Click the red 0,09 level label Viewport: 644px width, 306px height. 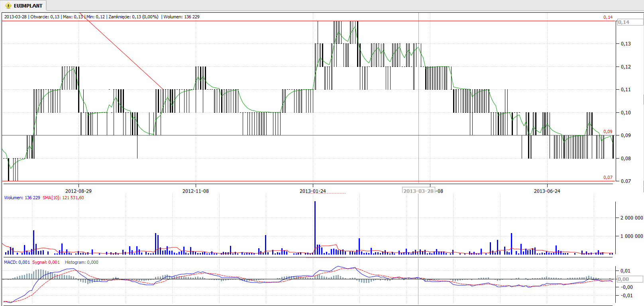[608, 131]
